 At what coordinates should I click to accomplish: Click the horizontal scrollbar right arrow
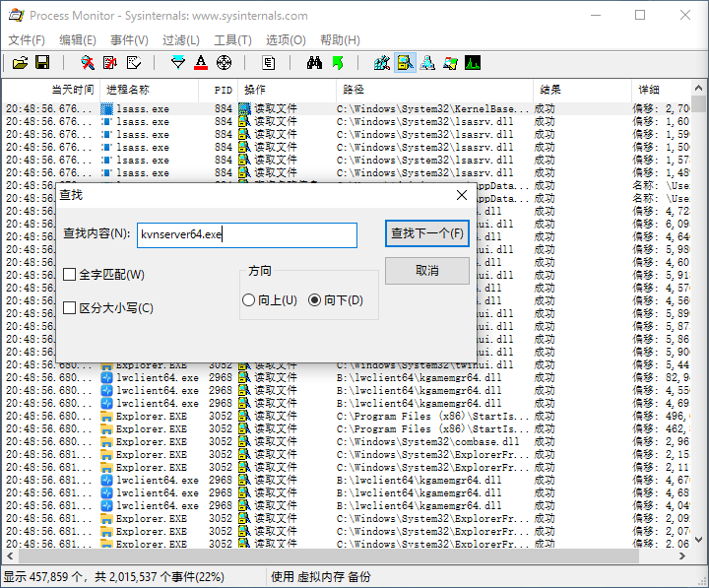pyautogui.click(x=682, y=556)
